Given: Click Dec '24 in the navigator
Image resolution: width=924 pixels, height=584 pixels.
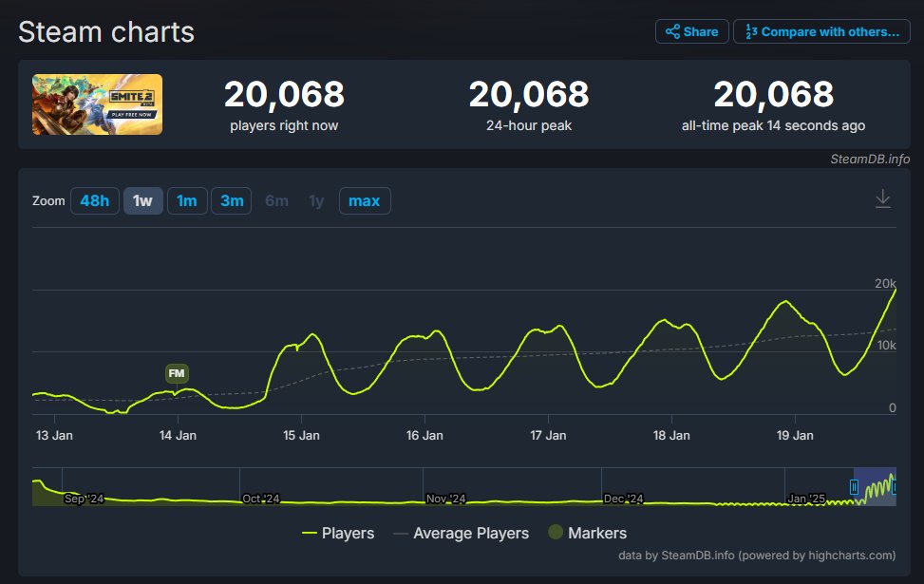Looking at the screenshot, I should pos(624,499).
